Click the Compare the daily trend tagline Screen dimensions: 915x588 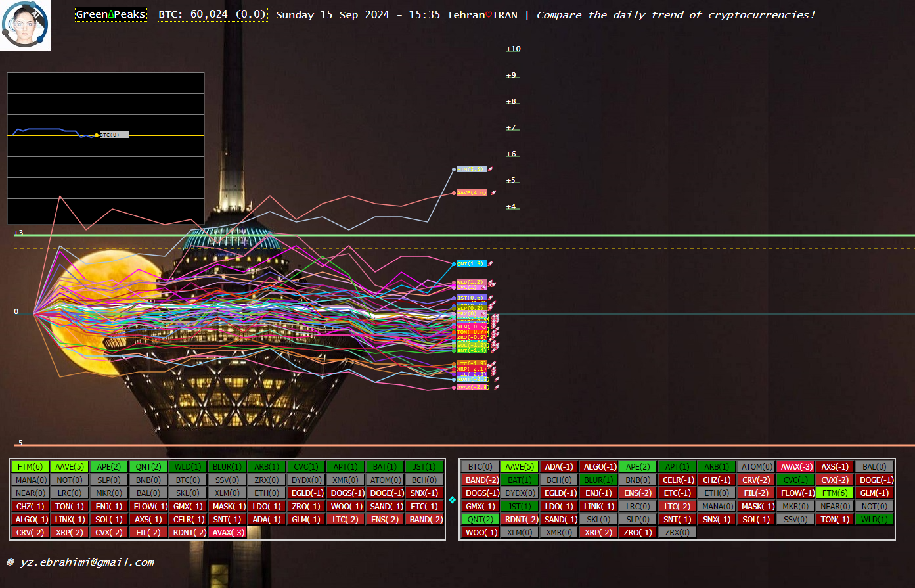tap(676, 14)
